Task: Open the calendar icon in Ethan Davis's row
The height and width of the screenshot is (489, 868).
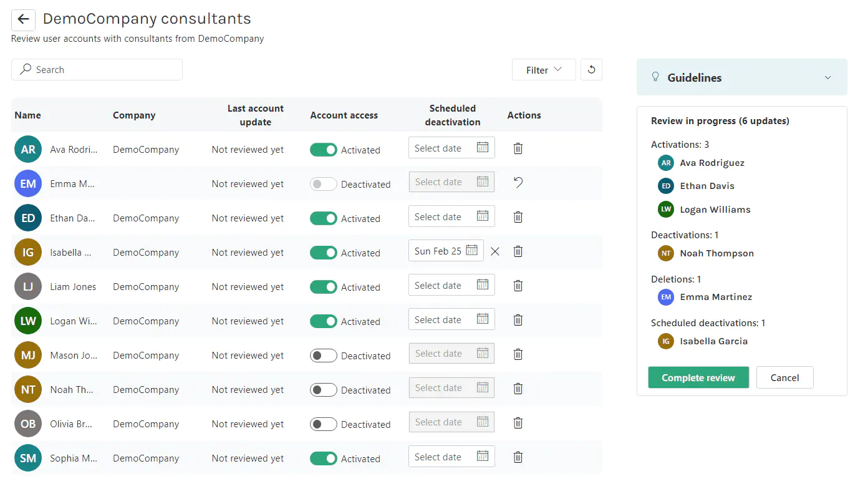Action: (x=483, y=216)
